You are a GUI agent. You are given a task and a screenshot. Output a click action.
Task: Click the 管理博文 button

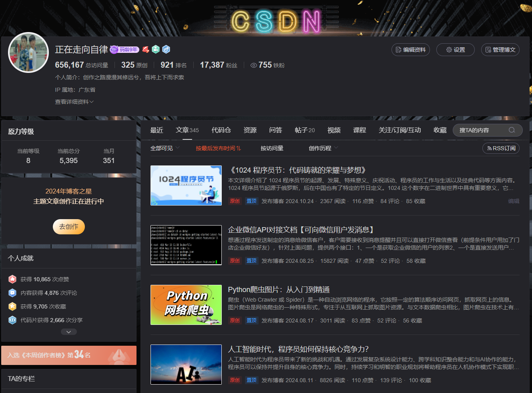(500, 50)
